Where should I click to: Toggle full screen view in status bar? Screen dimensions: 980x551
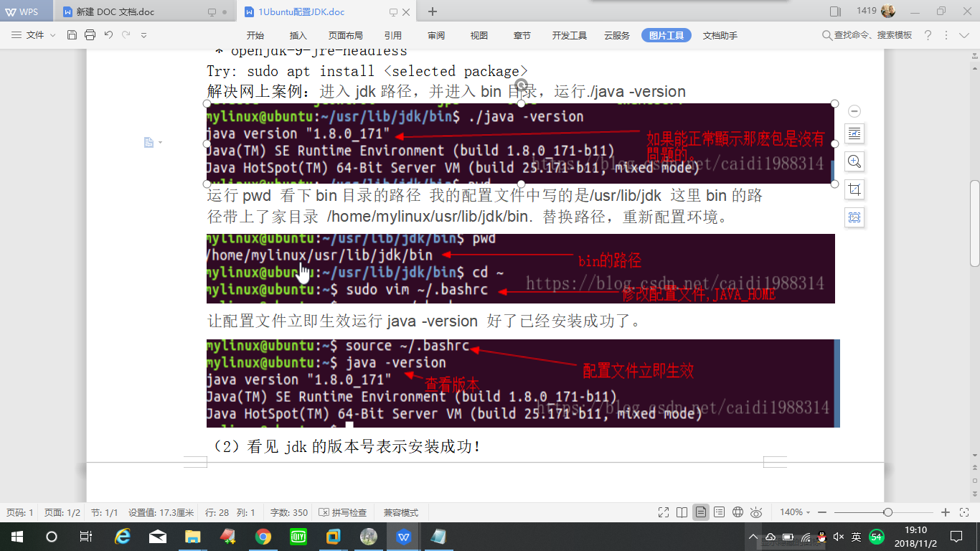click(x=664, y=512)
